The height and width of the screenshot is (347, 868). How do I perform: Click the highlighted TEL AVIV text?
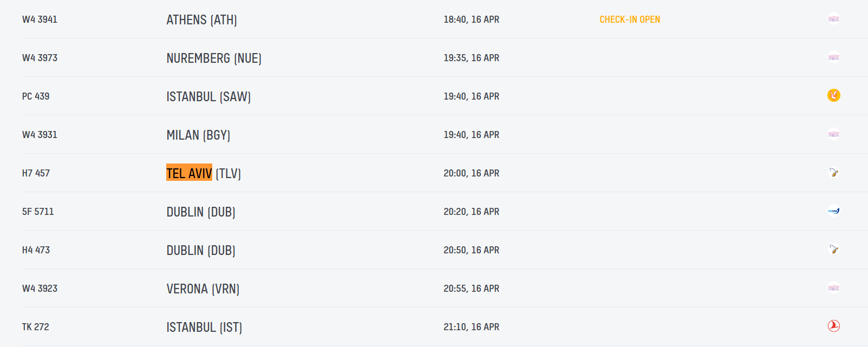[x=189, y=173]
